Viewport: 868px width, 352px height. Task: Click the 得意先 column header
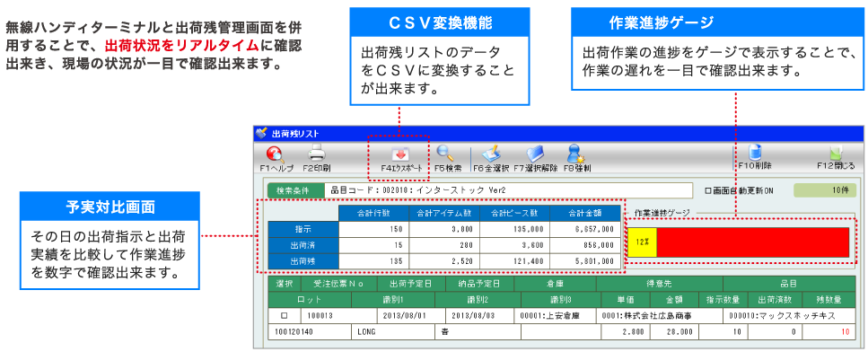click(x=660, y=284)
